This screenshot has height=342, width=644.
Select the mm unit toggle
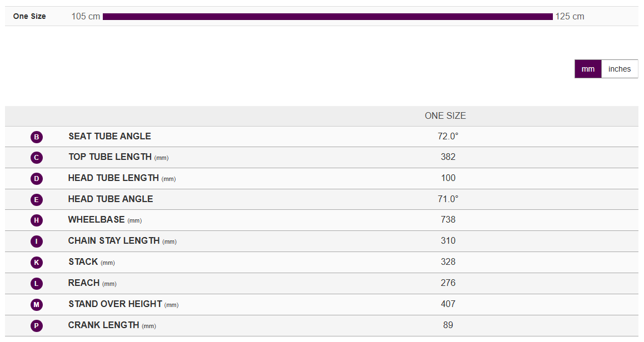(x=588, y=69)
